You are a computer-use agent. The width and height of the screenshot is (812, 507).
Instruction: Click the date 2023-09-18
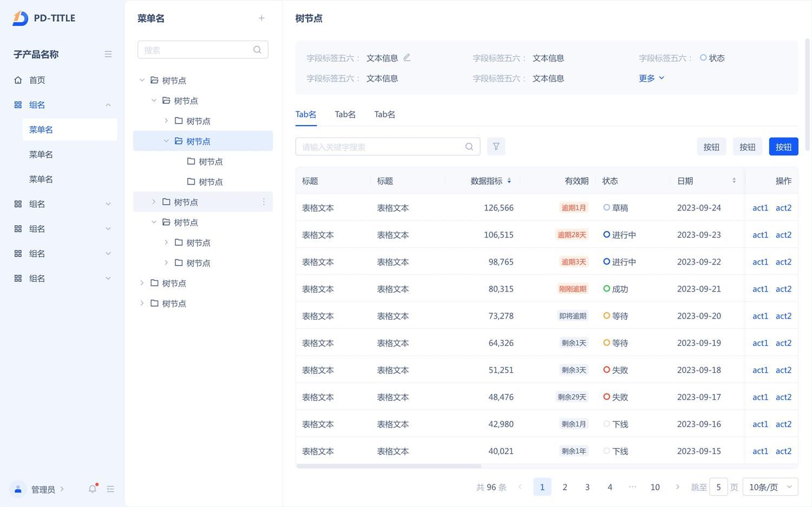click(x=699, y=370)
